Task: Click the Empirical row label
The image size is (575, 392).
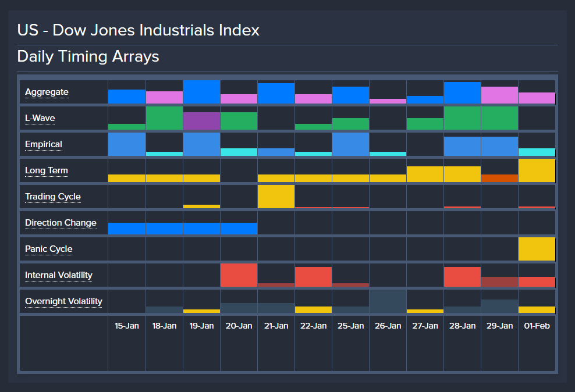Action: point(44,144)
